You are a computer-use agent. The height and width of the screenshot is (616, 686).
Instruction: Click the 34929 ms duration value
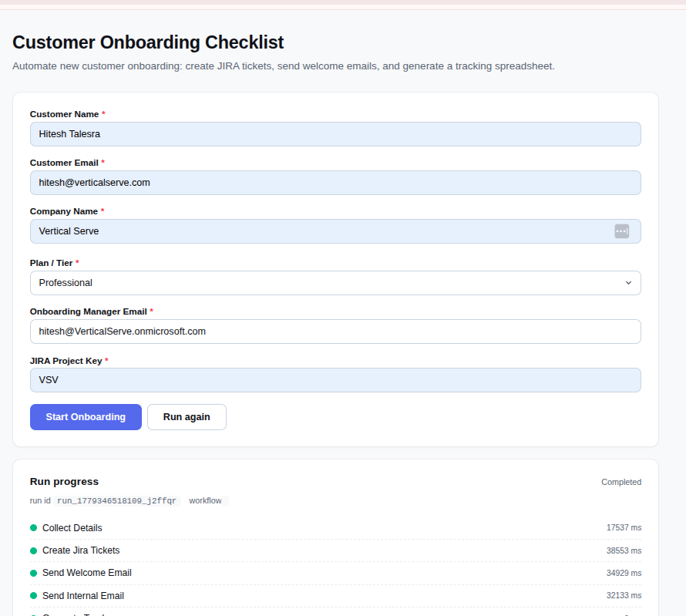click(624, 573)
